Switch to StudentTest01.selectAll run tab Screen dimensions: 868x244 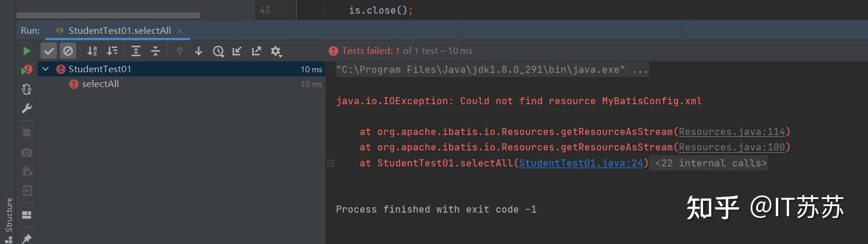119,30
